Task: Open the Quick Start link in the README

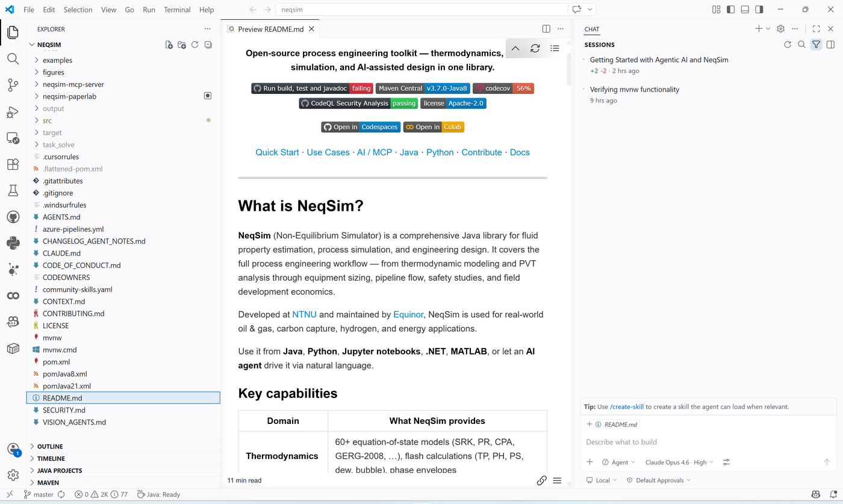Action: coord(277,152)
